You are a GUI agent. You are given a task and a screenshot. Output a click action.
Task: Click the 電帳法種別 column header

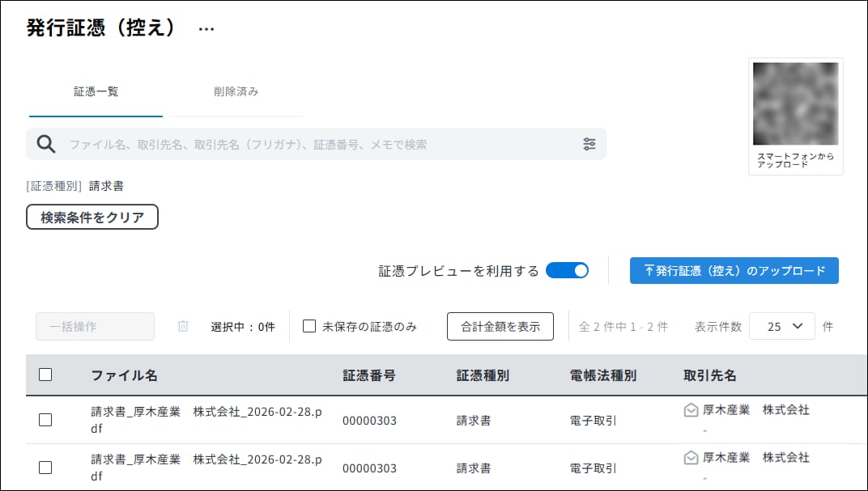603,375
